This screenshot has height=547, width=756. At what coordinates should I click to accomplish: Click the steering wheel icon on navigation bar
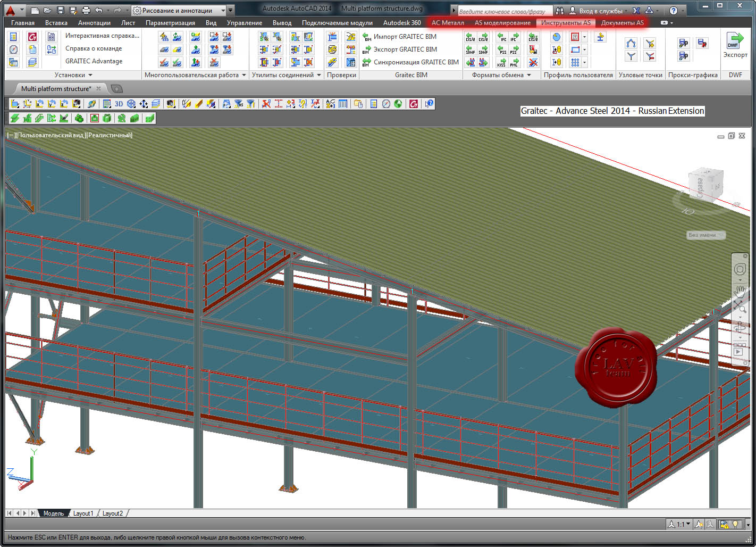[x=740, y=269]
